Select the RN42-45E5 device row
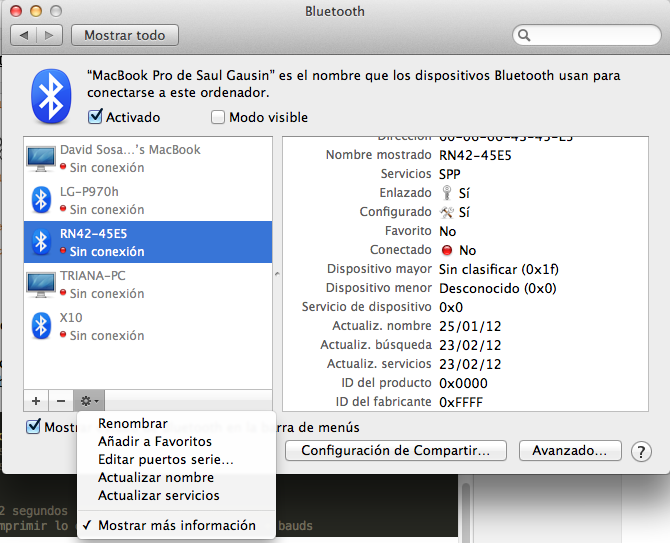670x543 pixels. 148,242
